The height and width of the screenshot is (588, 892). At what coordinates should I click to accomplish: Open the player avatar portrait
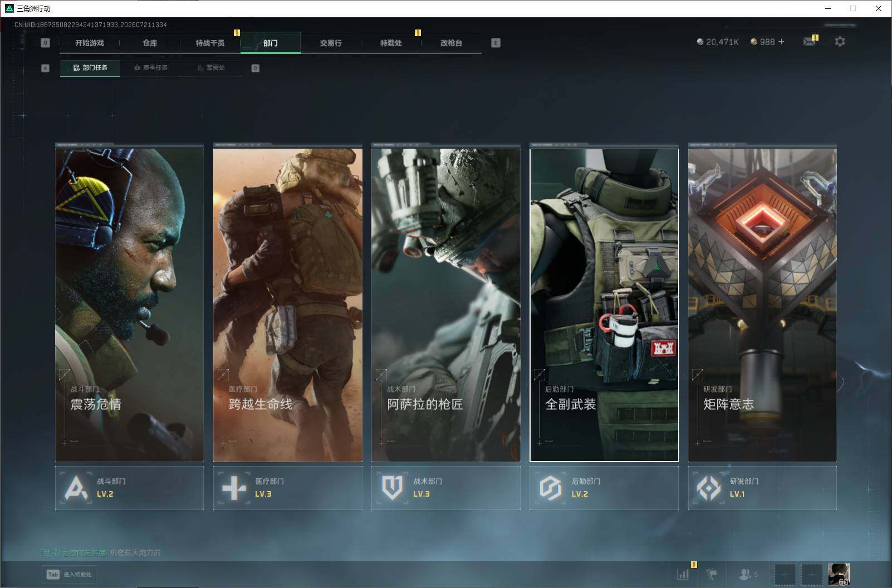(839, 575)
